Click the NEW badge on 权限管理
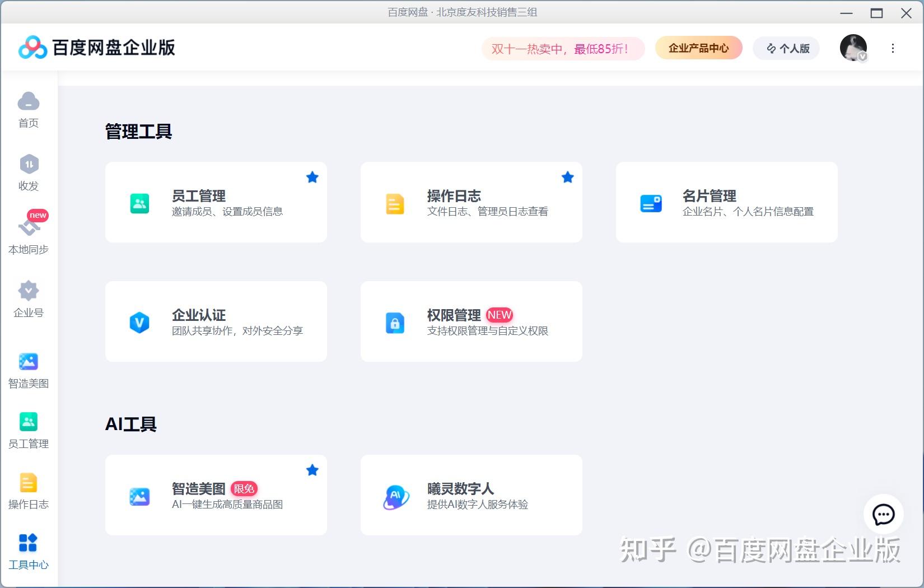This screenshot has height=588, width=924. pyautogui.click(x=500, y=315)
